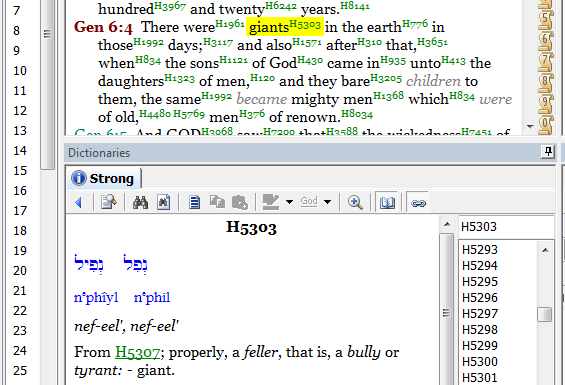Image resolution: width=565 pixels, height=385 pixels.
Task: Click the Bible view scroll-down arrow
Action: coord(530,127)
